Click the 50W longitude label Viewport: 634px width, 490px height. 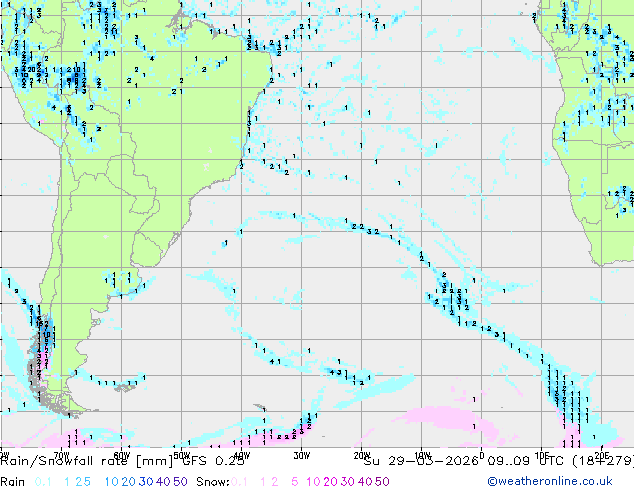point(182,455)
